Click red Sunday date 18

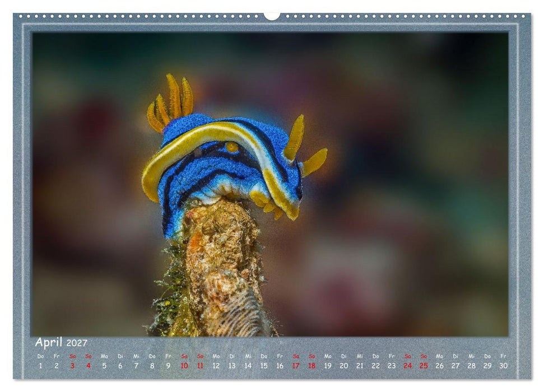[x=312, y=366]
